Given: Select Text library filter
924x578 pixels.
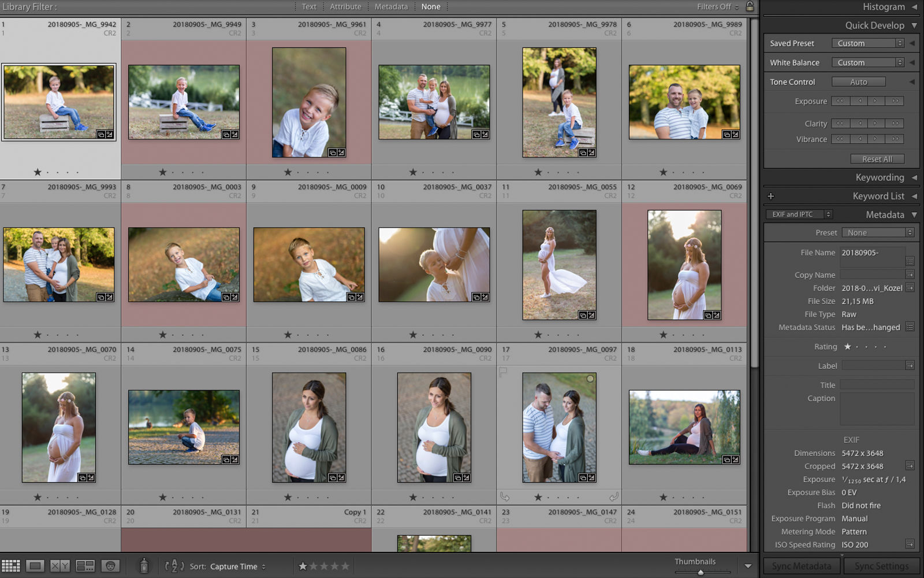Looking at the screenshot, I should (309, 6).
